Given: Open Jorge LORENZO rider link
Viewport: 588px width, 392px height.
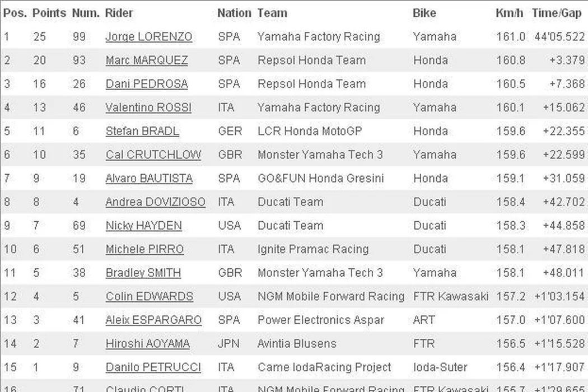Looking at the screenshot, I should (148, 37).
